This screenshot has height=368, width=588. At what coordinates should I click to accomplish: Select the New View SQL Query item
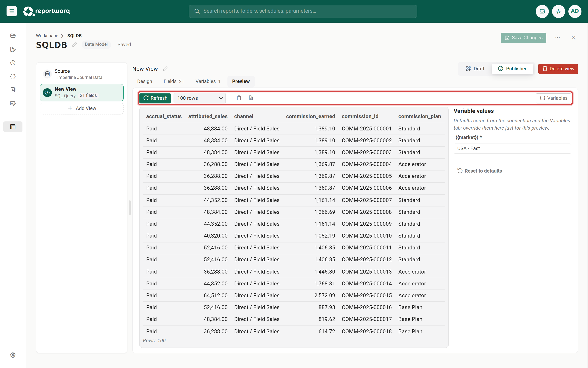tap(82, 92)
